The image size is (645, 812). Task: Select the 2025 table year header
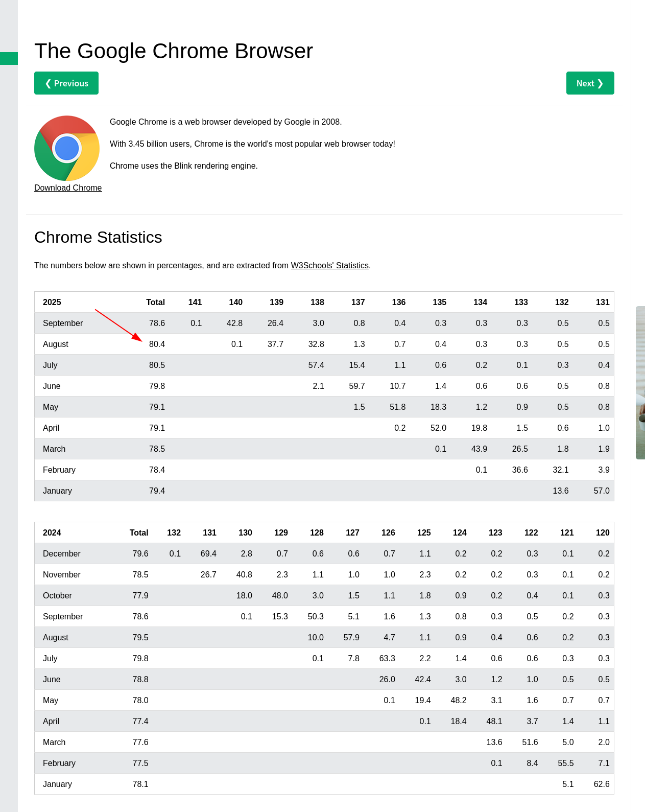(52, 302)
